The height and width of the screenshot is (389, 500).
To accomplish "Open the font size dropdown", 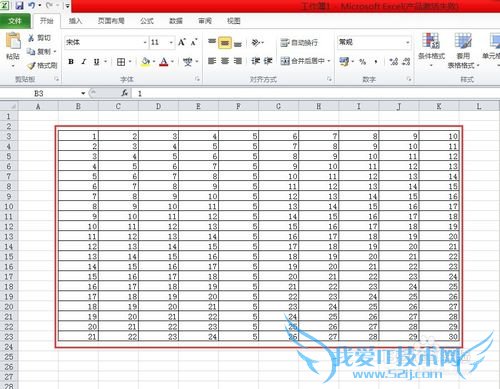I will tap(171, 42).
